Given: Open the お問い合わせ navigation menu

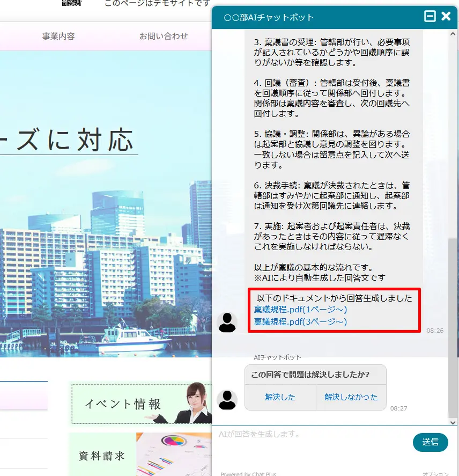Looking at the screenshot, I should pos(164,36).
